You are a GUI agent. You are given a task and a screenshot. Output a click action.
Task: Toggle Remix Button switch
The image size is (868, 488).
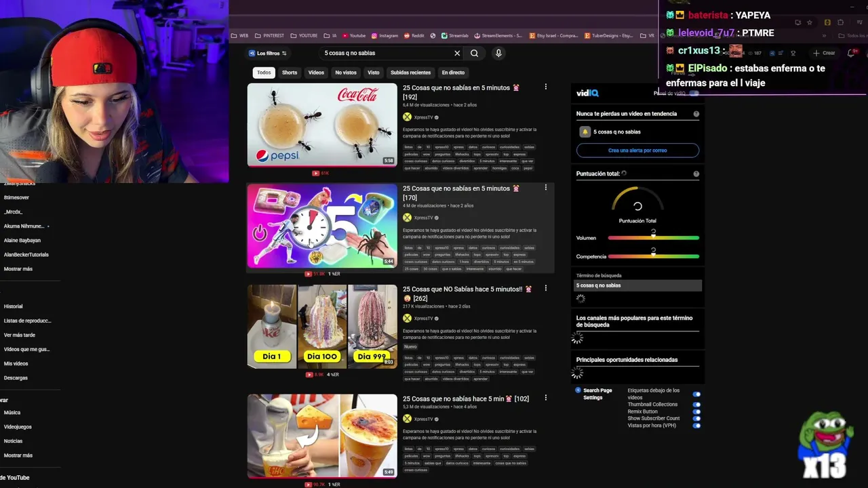pyautogui.click(x=696, y=411)
